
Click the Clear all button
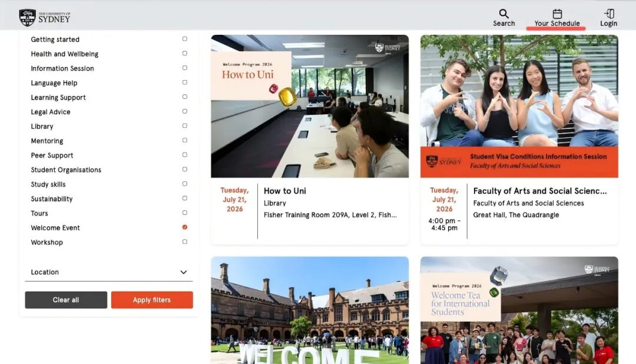tap(66, 300)
